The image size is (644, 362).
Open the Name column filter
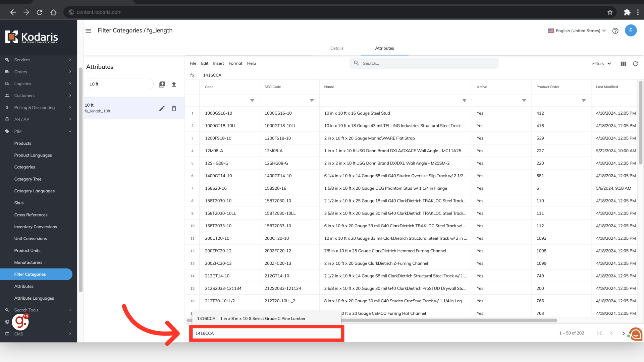(x=464, y=101)
